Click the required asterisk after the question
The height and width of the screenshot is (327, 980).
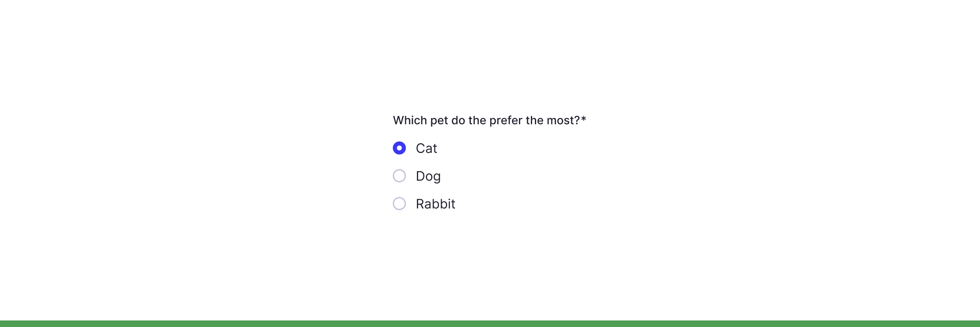pos(584,119)
